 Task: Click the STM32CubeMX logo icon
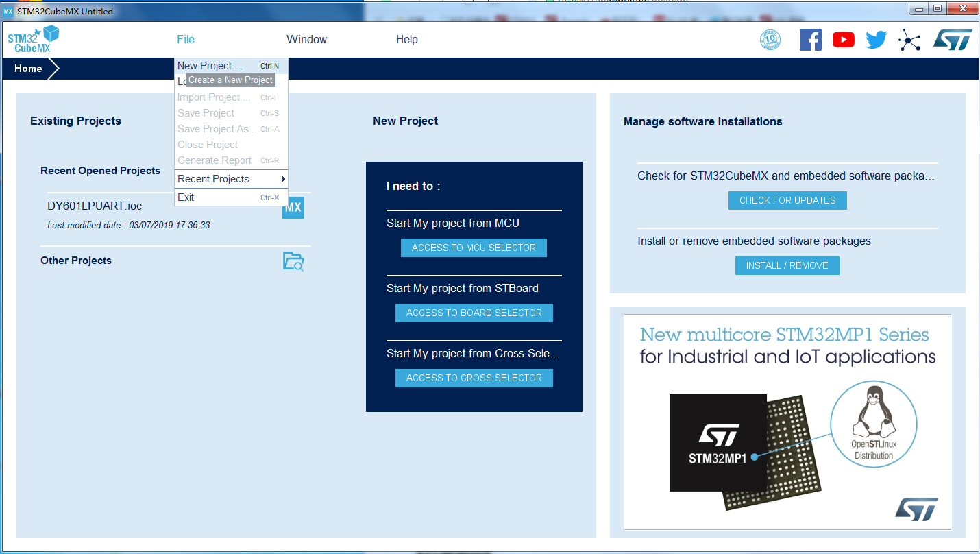[x=33, y=39]
